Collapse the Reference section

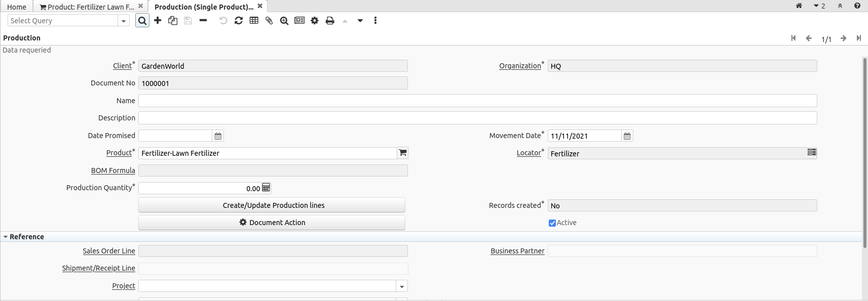click(6, 237)
